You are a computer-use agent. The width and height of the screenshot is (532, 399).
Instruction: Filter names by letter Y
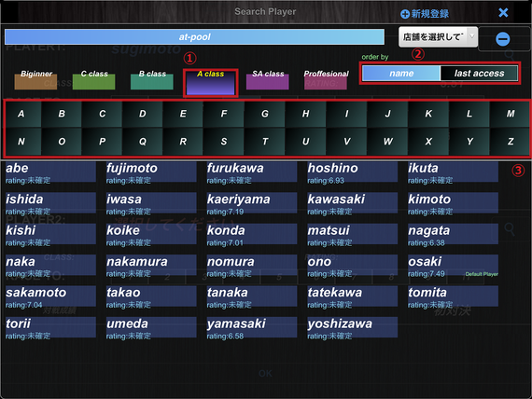469,142
